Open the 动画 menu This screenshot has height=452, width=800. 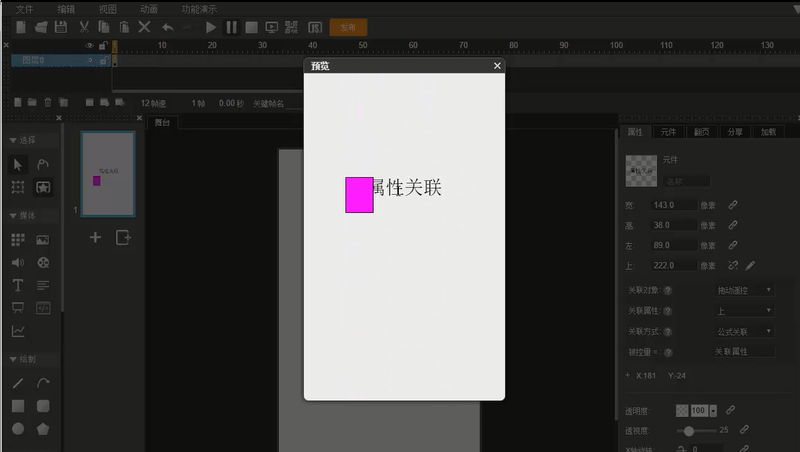coord(148,9)
